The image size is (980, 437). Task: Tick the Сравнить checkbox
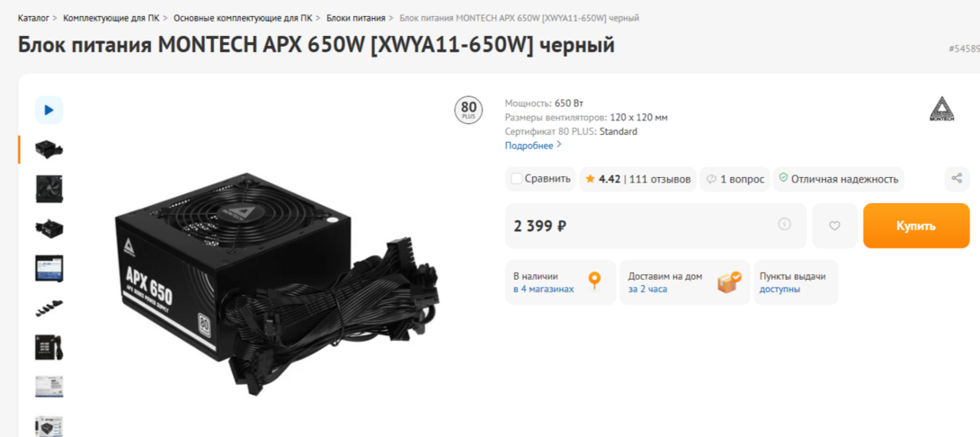click(x=516, y=180)
